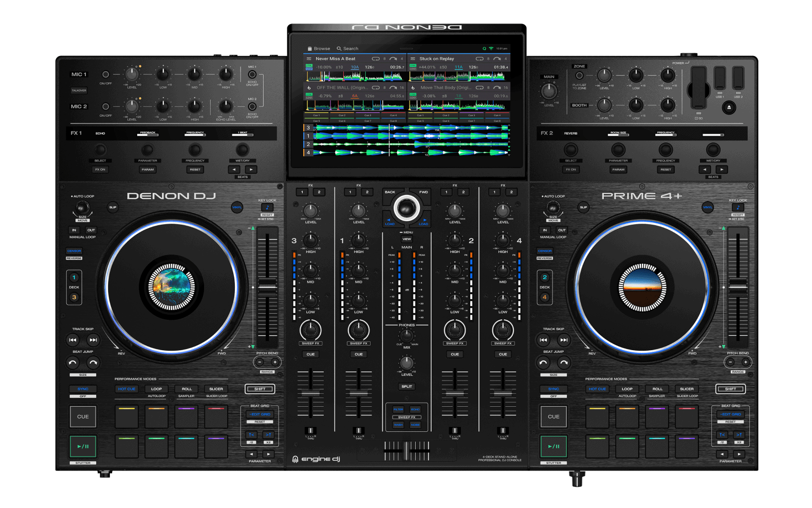Shift beat grid left on Denon DJ deck
The height and width of the screenshot is (508, 812).
252,435
